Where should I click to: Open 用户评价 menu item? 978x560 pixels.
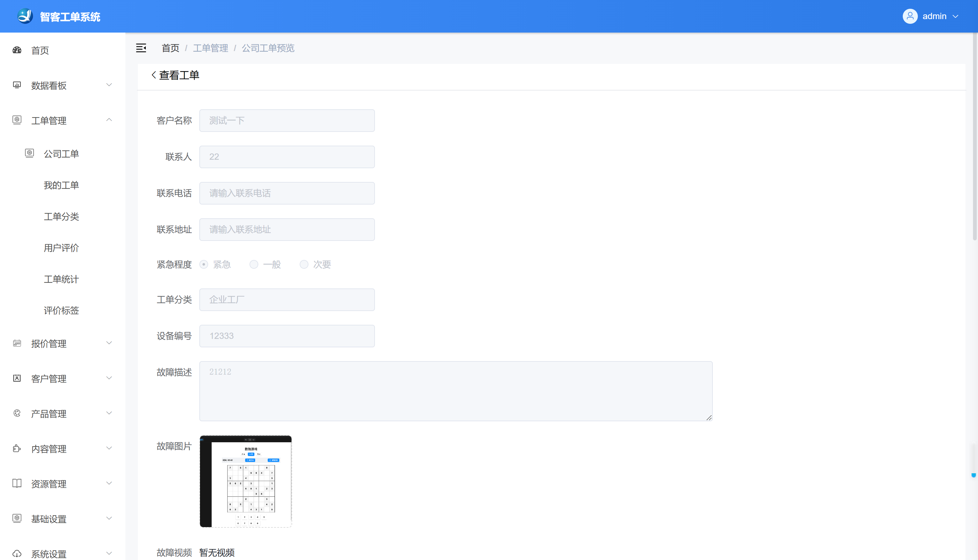click(61, 248)
